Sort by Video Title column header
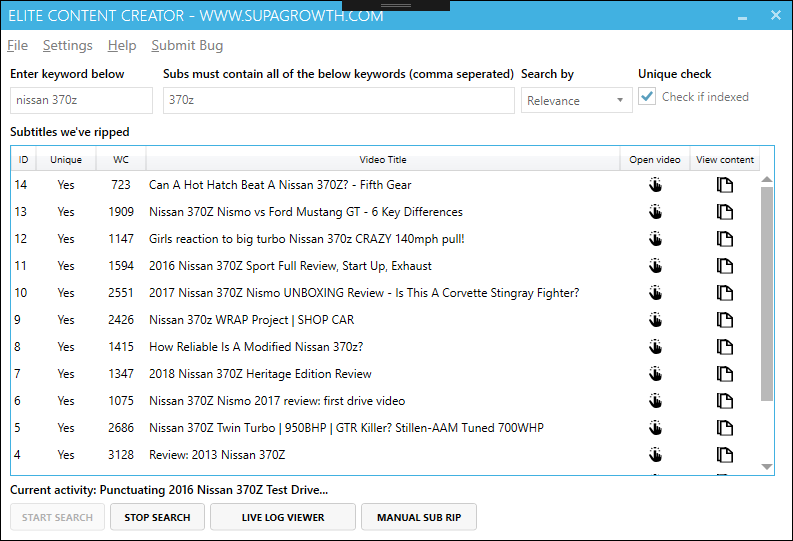The height and width of the screenshot is (541, 793). (383, 159)
